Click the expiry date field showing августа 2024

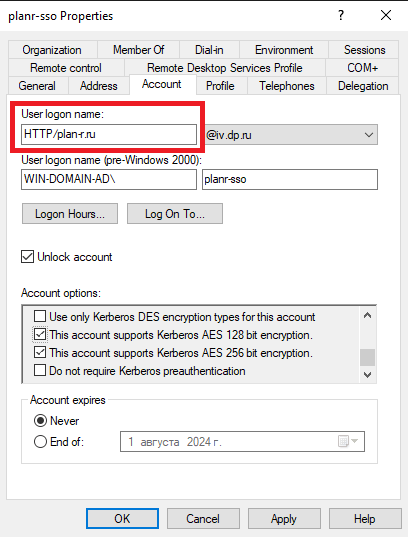(242, 442)
